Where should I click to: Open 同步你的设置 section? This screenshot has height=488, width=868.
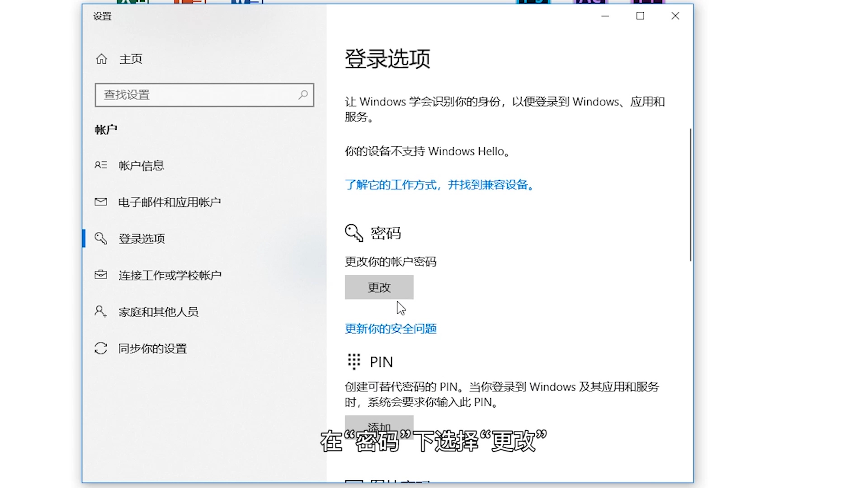coord(152,348)
